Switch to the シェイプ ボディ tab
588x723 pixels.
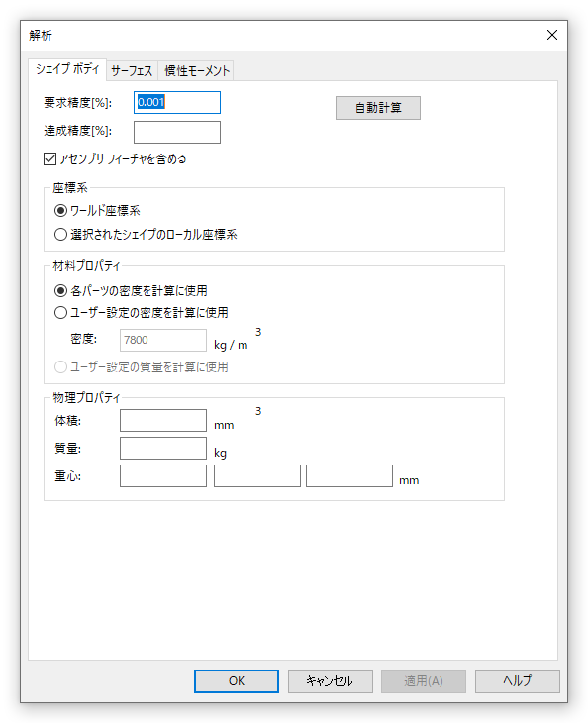[x=67, y=69]
